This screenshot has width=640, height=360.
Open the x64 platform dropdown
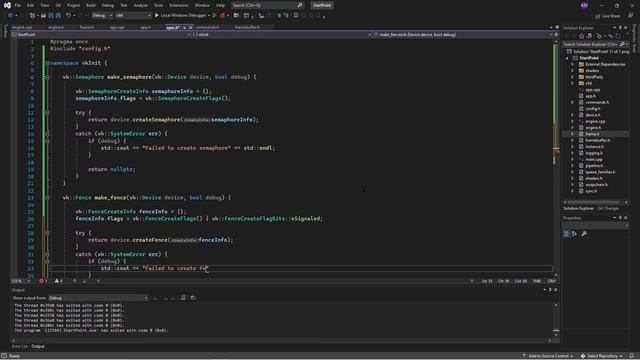133,16
